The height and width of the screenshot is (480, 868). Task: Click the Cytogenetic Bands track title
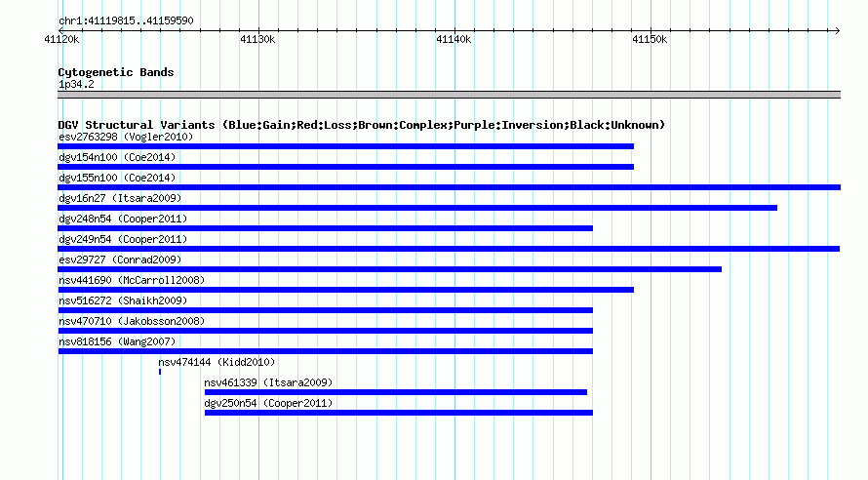tap(116, 72)
